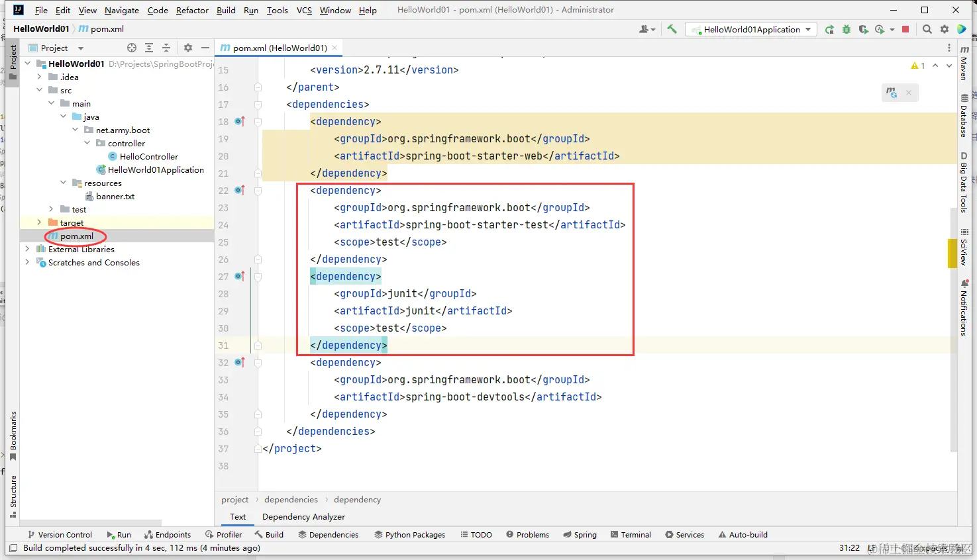Image resolution: width=977 pixels, height=560 pixels.
Task: Click the colorful JetBrains icon in toolbar
Action: click(x=961, y=29)
